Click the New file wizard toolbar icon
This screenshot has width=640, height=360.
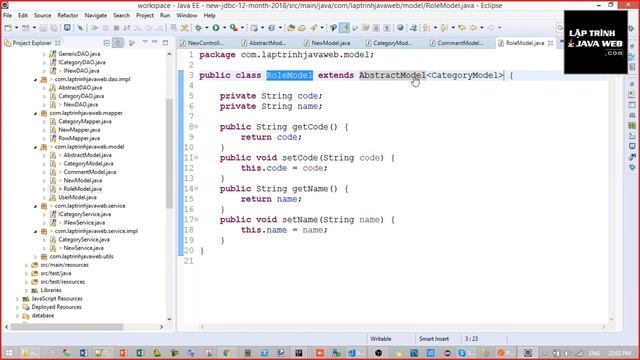[x=8, y=28]
